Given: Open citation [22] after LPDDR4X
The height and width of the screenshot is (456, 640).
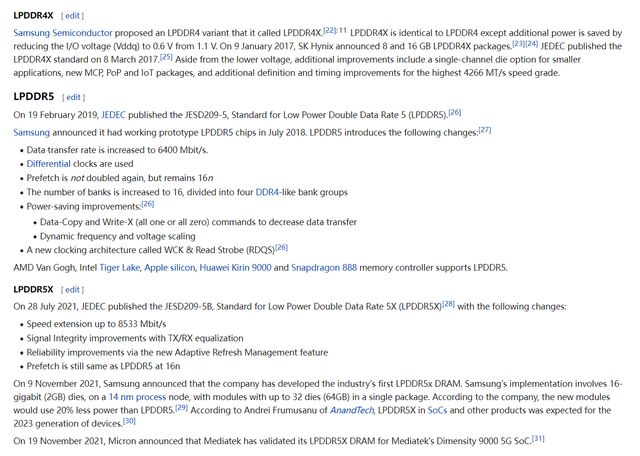Looking at the screenshot, I should point(330,30).
